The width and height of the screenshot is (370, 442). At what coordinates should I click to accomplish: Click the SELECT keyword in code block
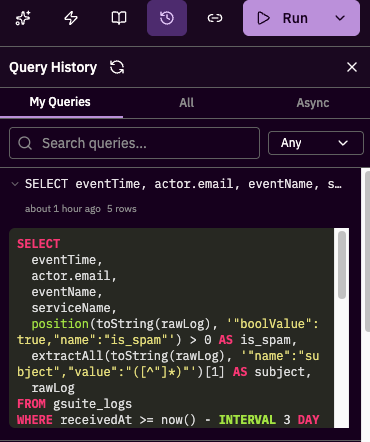click(38, 244)
